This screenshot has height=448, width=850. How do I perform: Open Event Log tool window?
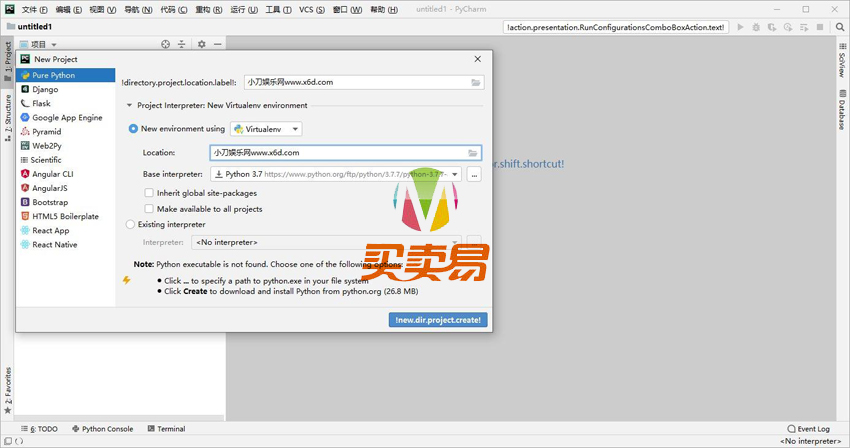click(x=808, y=428)
